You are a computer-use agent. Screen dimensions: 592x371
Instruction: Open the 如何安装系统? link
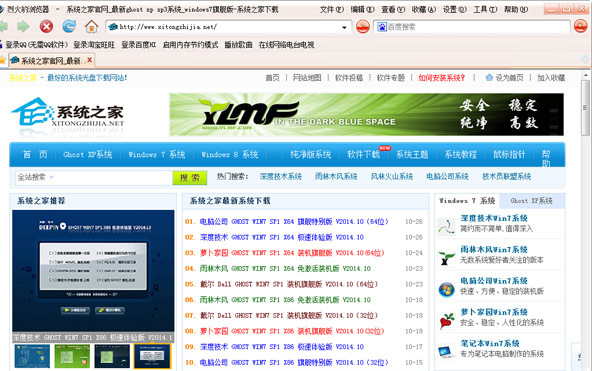[x=441, y=78]
